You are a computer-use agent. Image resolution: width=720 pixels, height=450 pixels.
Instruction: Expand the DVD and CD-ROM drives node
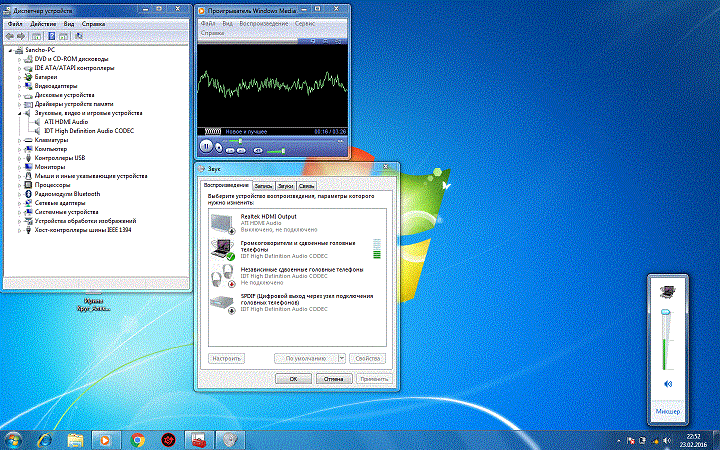coord(18,59)
